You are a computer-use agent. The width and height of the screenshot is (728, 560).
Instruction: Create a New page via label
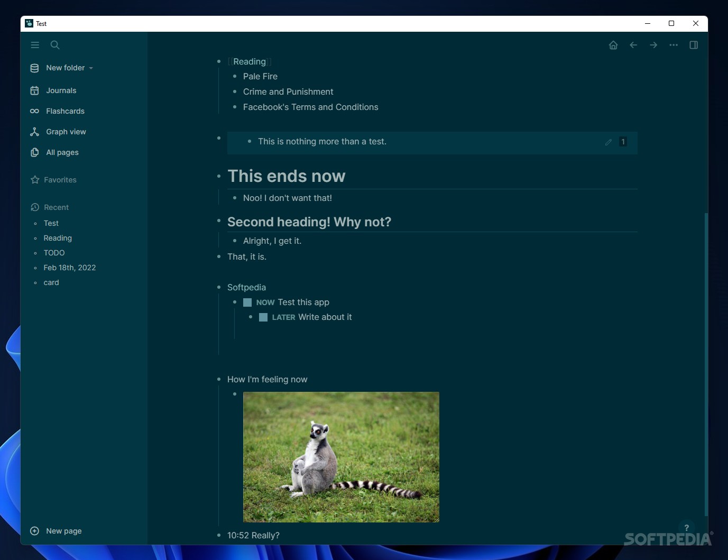[x=64, y=531]
